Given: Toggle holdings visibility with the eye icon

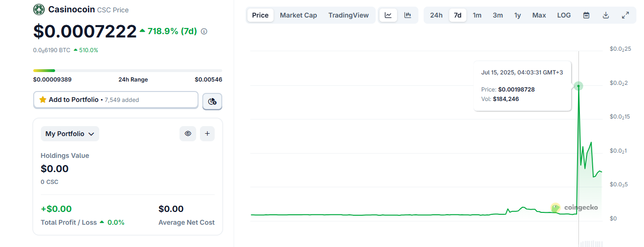Looking at the screenshot, I should tap(188, 134).
